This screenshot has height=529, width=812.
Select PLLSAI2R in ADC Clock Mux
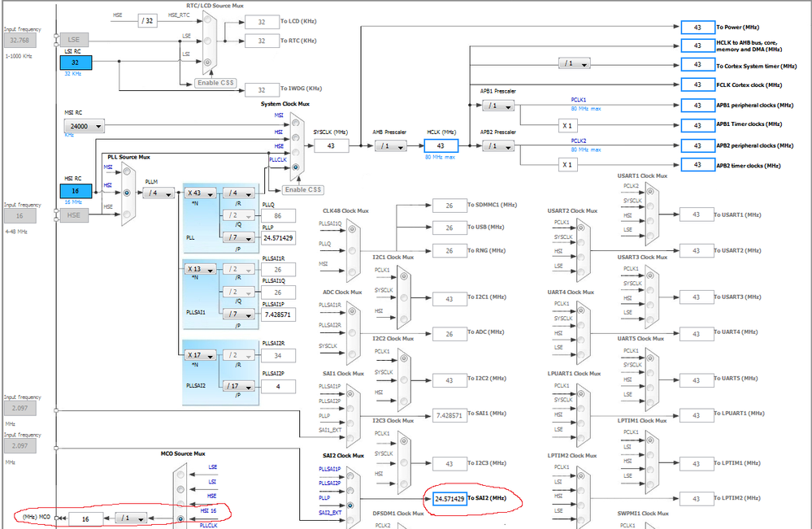click(x=352, y=332)
